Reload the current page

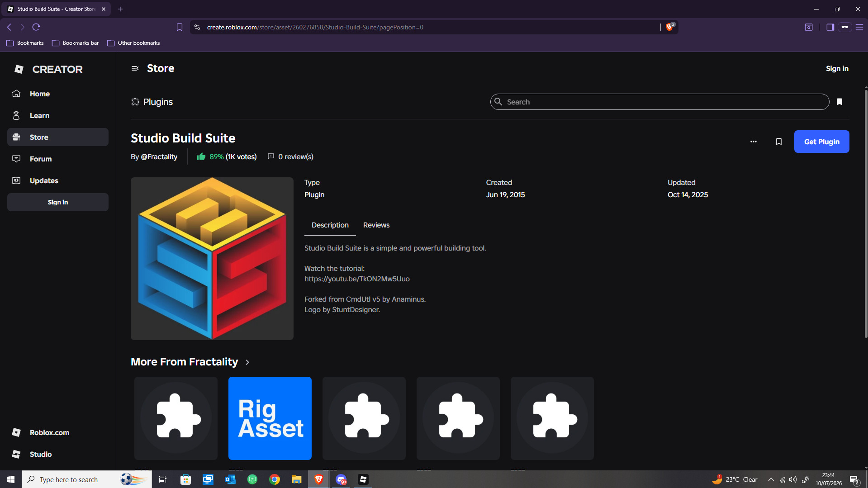(36, 27)
